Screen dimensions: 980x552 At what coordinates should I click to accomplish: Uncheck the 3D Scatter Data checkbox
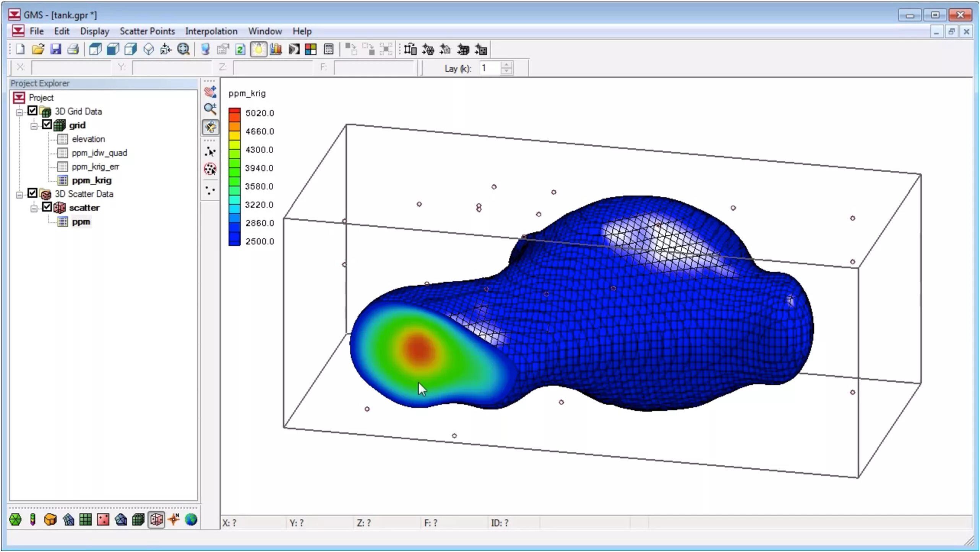click(x=32, y=193)
